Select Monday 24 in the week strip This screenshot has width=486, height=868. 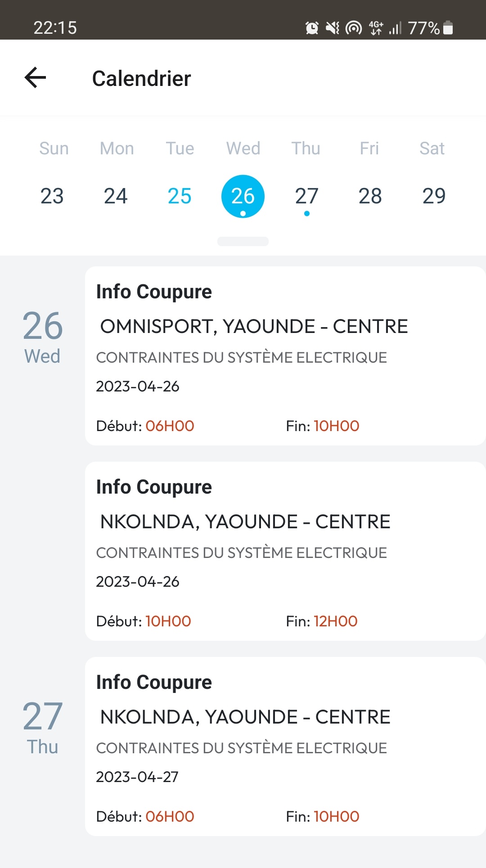coord(116,196)
